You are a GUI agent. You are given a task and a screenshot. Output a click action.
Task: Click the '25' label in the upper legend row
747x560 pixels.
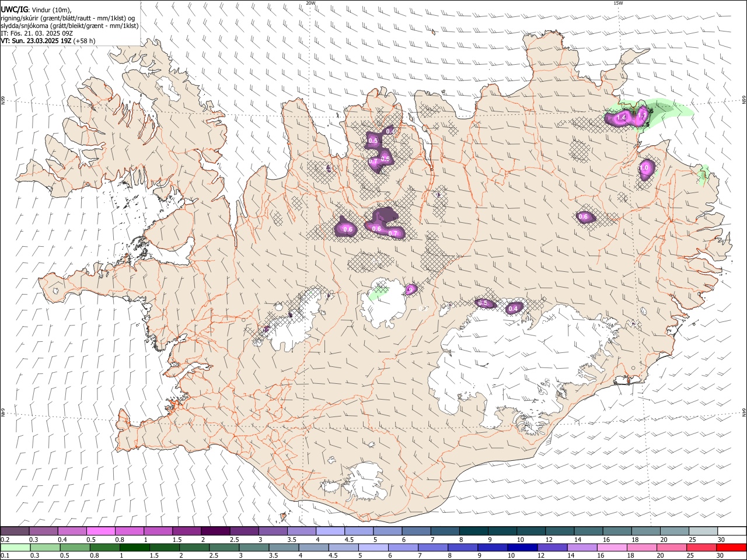point(692,540)
